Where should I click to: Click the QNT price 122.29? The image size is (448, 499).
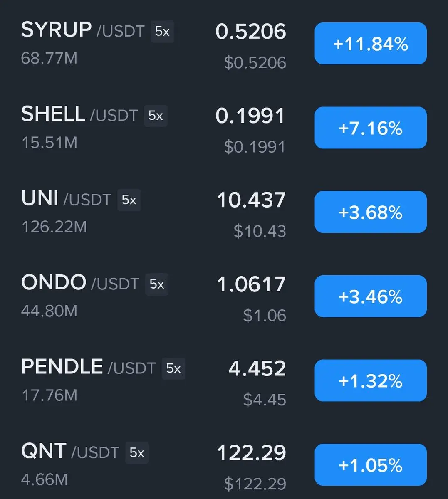251,452
